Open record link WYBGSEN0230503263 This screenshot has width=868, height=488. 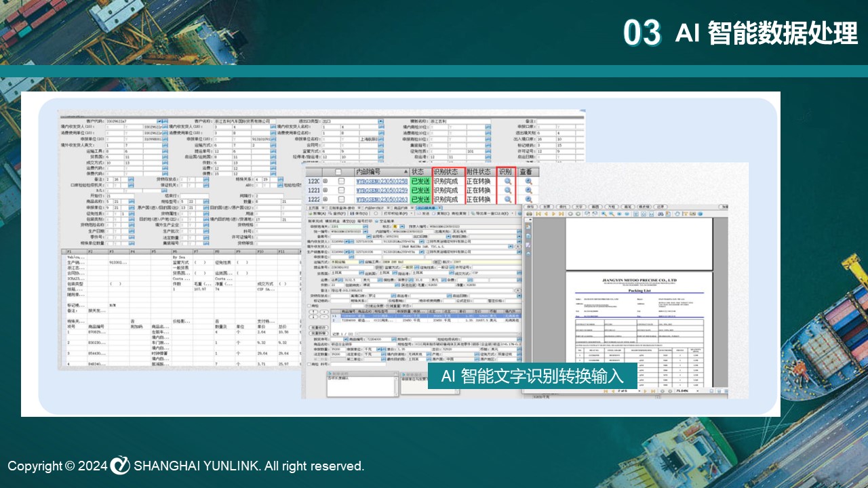(x=382, y=200)
